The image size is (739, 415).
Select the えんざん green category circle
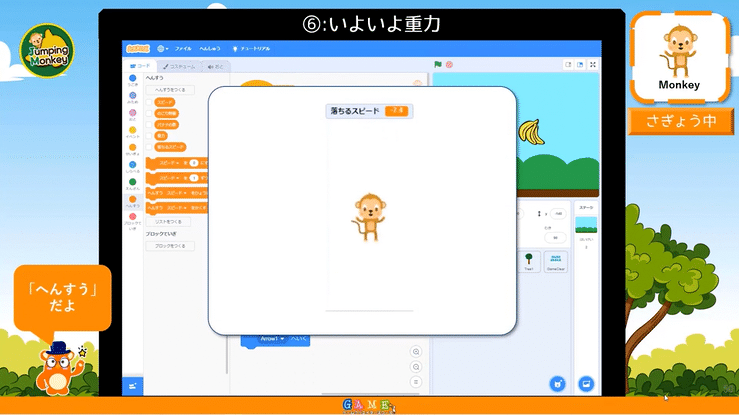click(x=132, y=182)
